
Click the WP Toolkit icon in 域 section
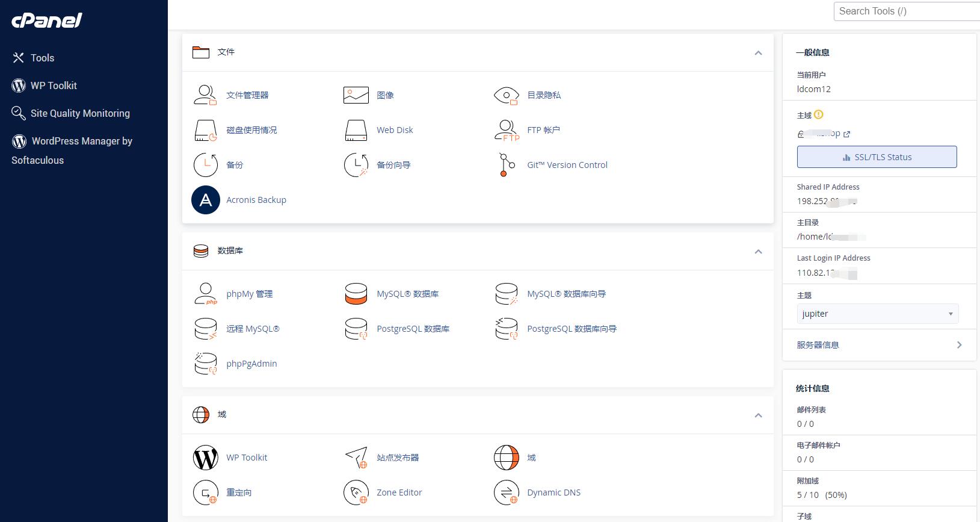(x=205, y=458)
